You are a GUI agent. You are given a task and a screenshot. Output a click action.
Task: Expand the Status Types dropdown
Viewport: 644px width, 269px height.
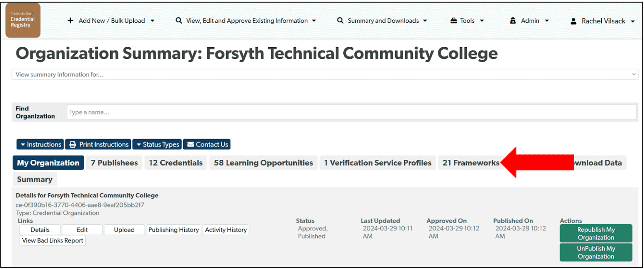[x=157, y=144]
